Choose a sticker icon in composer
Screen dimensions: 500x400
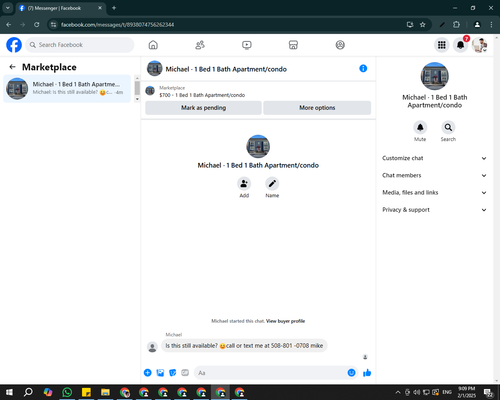(173, 373)
